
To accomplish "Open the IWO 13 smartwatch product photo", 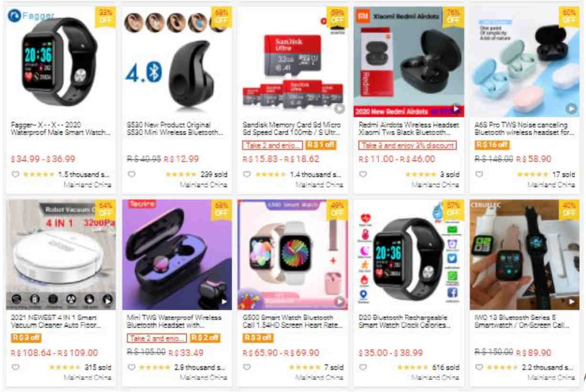I will (x=525, y=255).
